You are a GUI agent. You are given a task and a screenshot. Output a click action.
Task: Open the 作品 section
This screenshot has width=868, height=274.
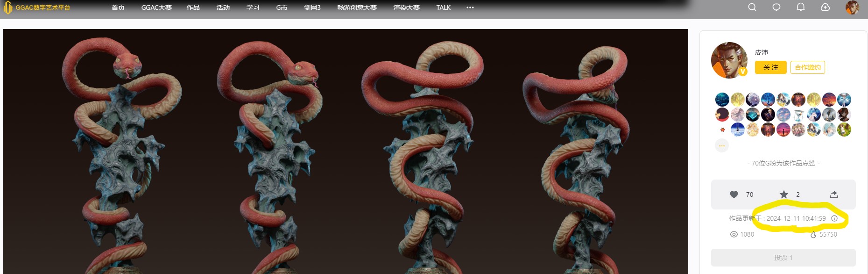[193, 7]
